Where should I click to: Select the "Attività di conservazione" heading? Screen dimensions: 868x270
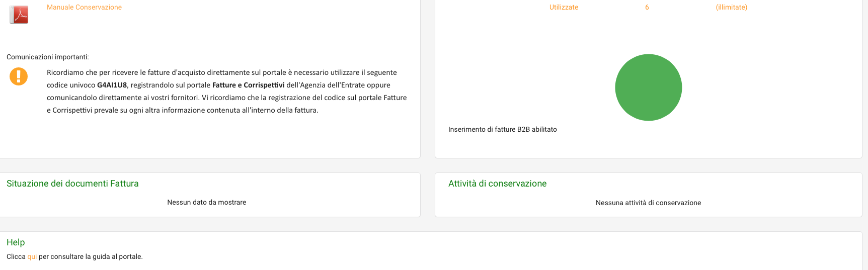(x=497, y=184)
